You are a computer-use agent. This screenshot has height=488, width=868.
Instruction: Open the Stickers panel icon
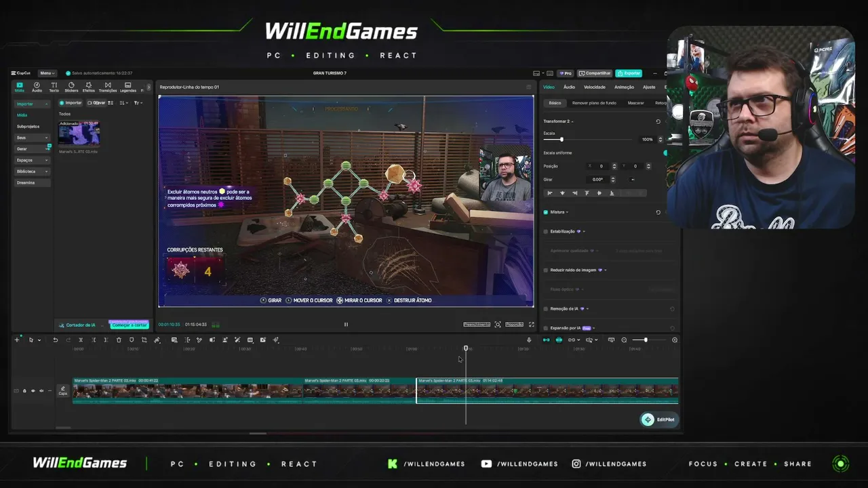[71, 87]
